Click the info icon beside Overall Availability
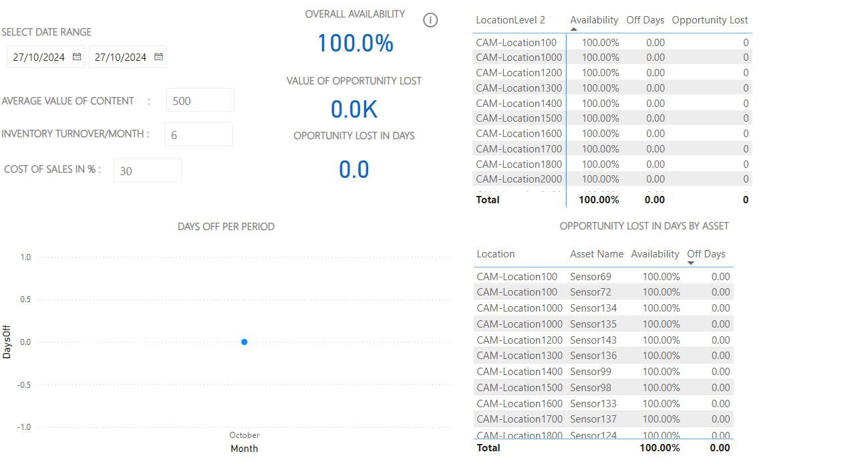The height and width of the screenshot is (464, 868). point(430,20)
